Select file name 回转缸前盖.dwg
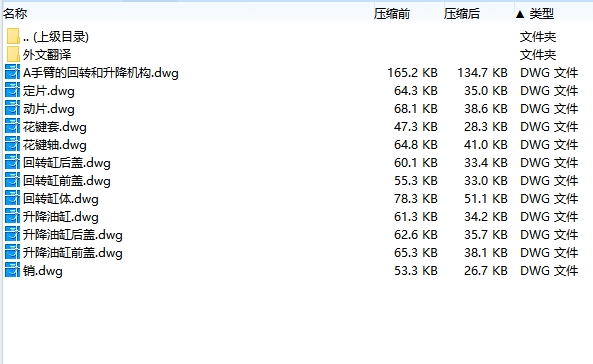Screen dimensions: 593x364 point(67,181)
